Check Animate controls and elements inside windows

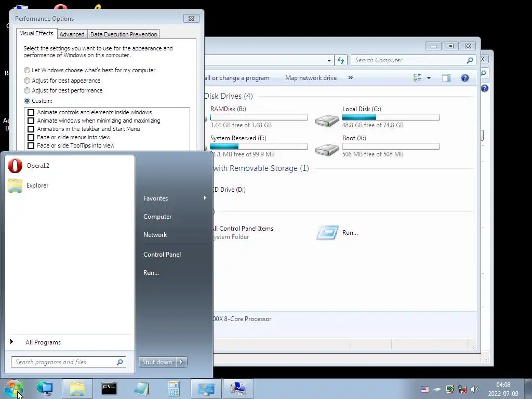click(x=31, y=112)
